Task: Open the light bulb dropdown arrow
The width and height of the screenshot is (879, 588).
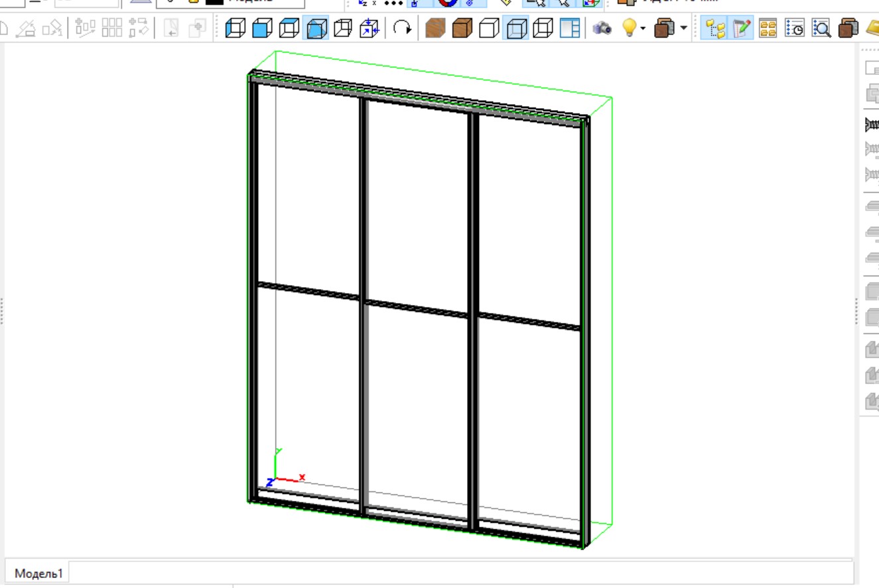Action: coord(643,29)
